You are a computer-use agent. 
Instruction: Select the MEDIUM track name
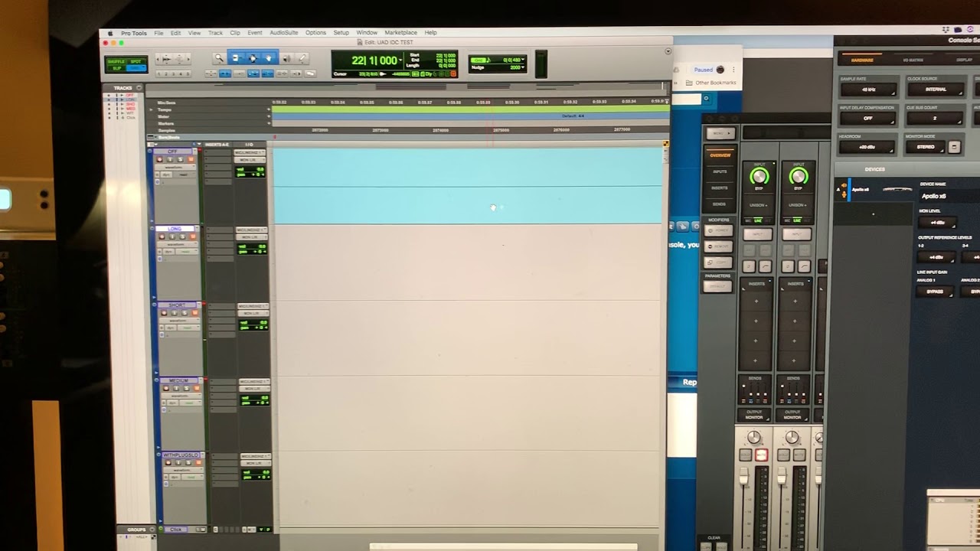pyautogui.click(x=178, y=380)
